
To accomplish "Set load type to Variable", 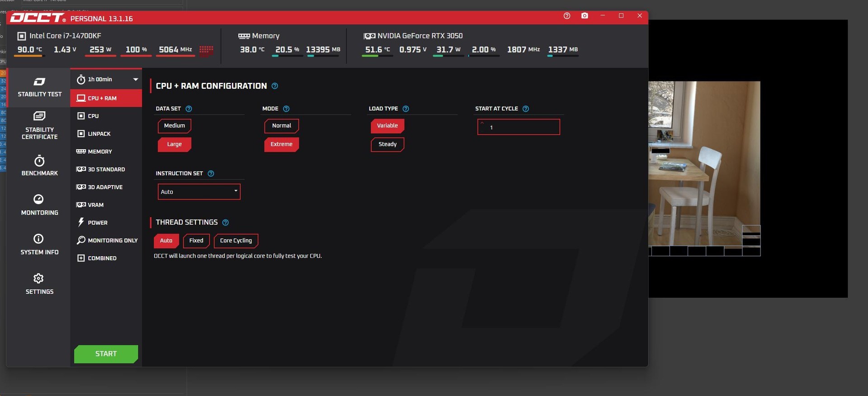I will (387, 126).
